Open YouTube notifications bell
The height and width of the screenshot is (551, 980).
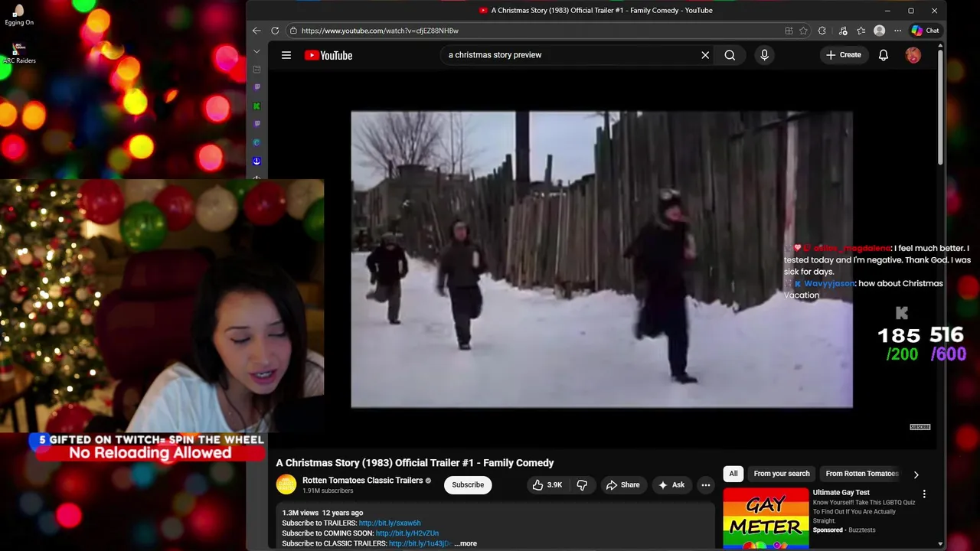(884, 55)
